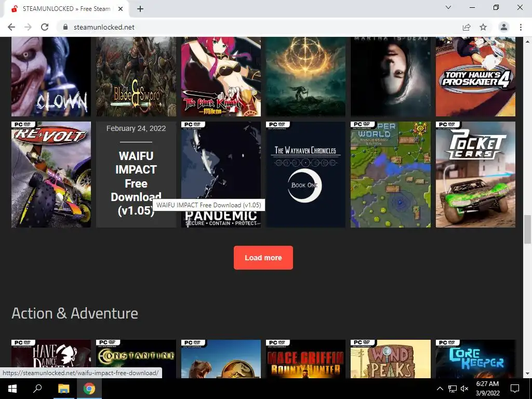Close the STEAMUNLOCKED tab
Image resolution: width=532 pixels, height=399 pixels.
[x=121, y=9]
